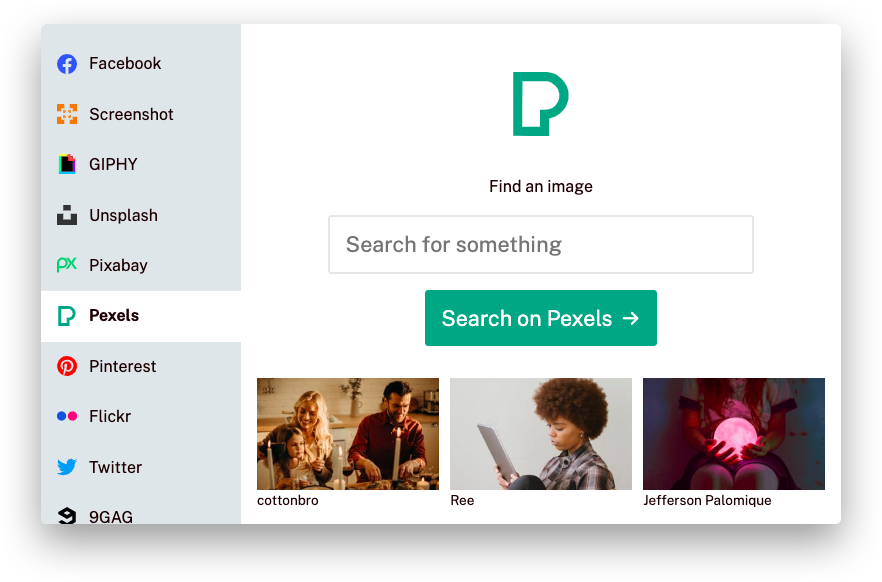The width and height of the screenshot is (882, 582).
Task: Open the Flickr dots icon
Action: click(67, 416)
